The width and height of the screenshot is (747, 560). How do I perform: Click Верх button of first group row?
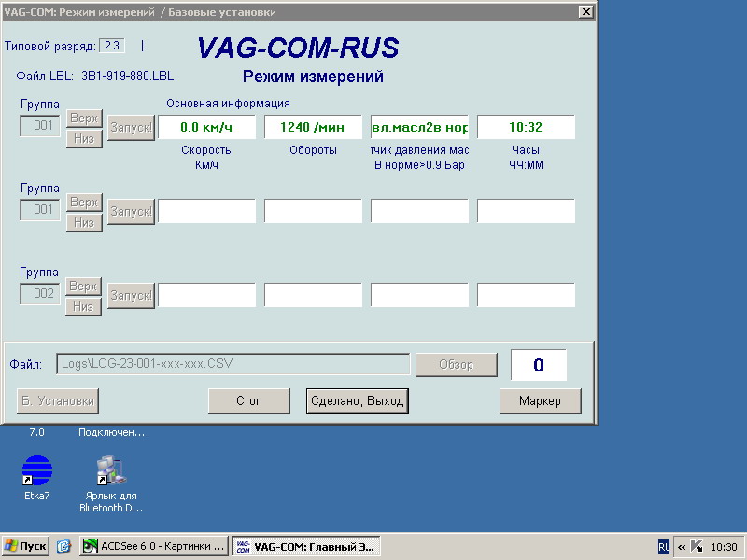[84, 119]
